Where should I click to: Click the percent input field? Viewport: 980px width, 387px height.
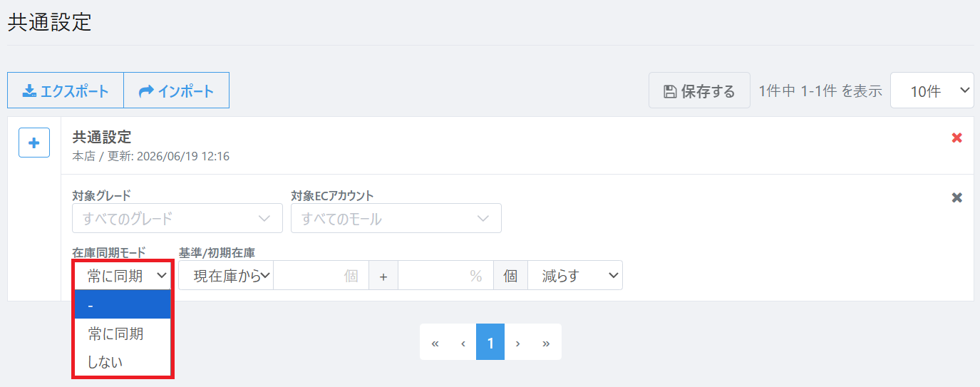(x=445, y=275)
